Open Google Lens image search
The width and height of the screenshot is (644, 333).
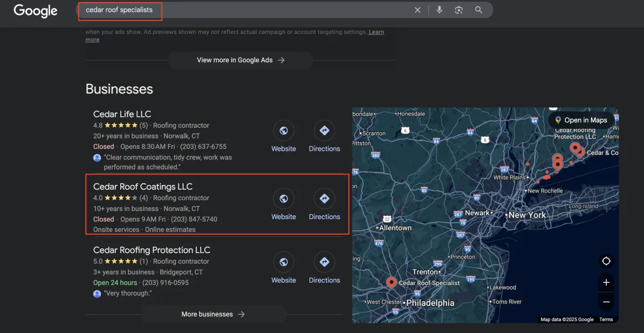pyautogui.click(x=458, y=10)
